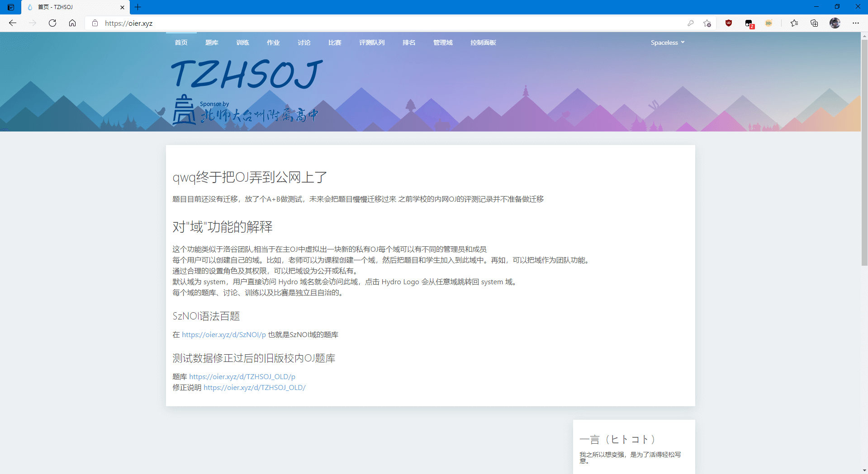Open the uBlock shield extension icon
The width and height of the screenshot is (868, 474).
[x=728, y=23]
